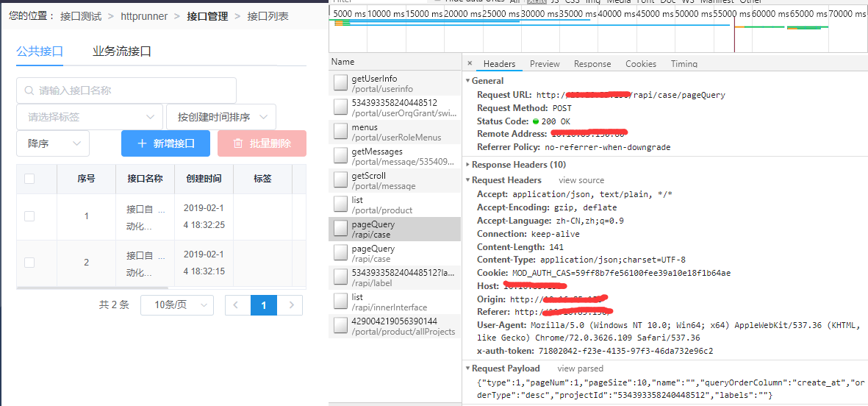Image resolution: width=868 pixels, height=406 pixels.
Task: Switch to the 业务流接口 tab
Action: coord(122,52)
